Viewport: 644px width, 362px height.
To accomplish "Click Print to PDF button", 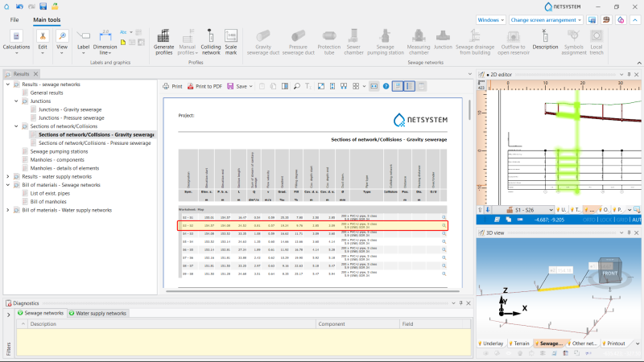I will click(204, 86).
